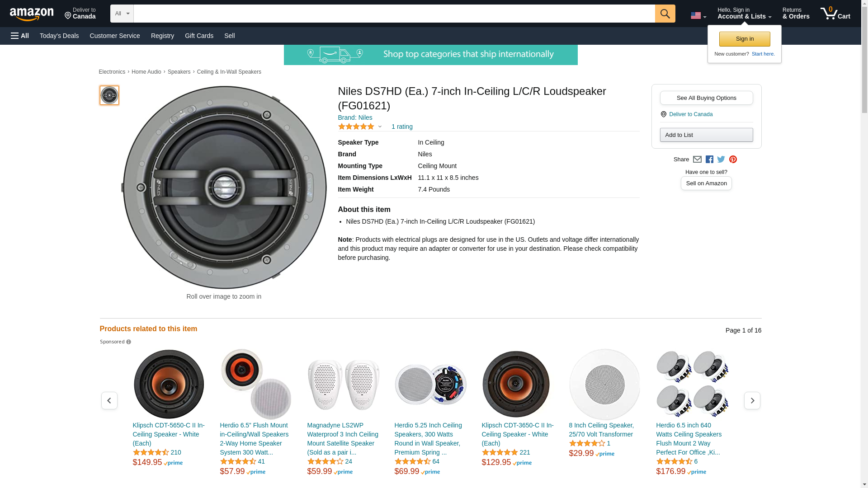Open the Brand: Niles link
This screenshot has width=868, height=488.
pos(355,117)
